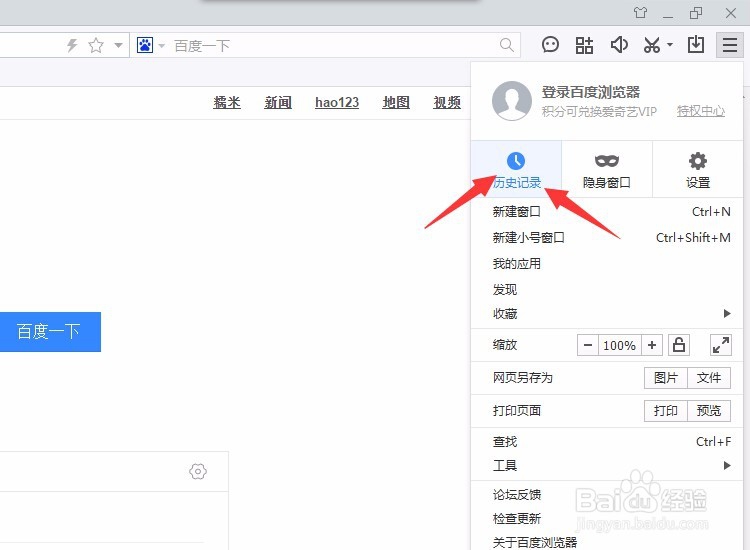Screen dimensions: 750x550
Task: Expand the search engine selector arrow
Action: point(162,46)
